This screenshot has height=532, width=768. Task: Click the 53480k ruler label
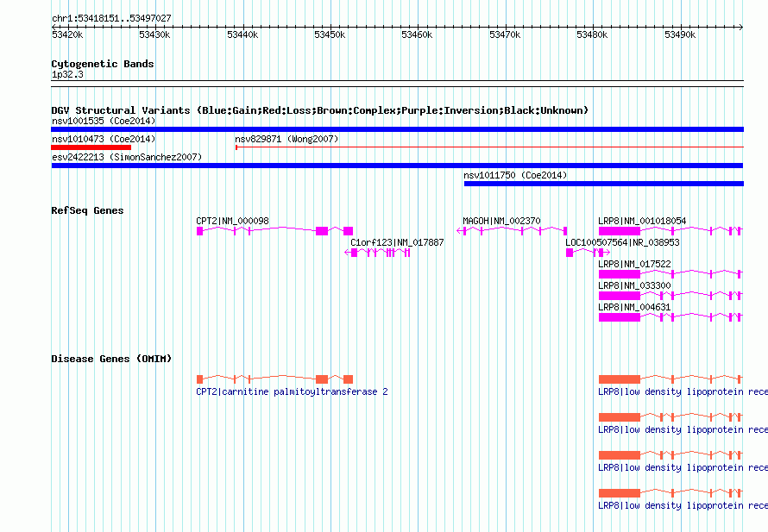[592, 34]
